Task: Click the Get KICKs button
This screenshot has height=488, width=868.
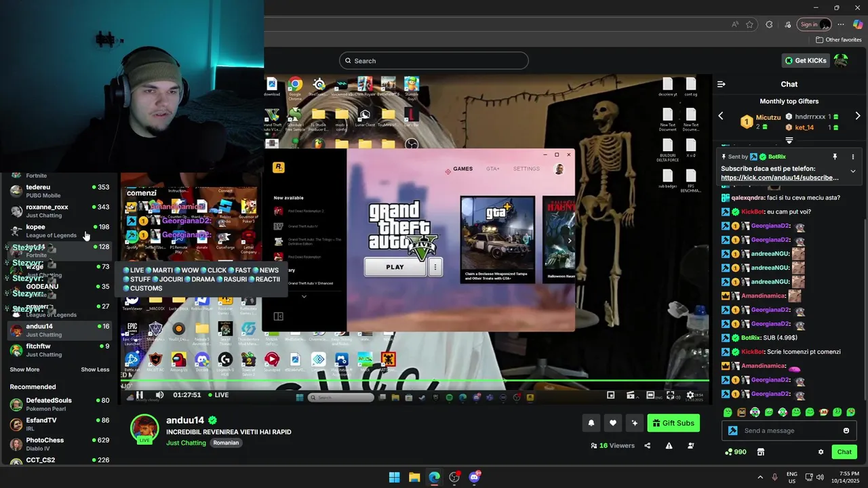Action: pyautogui.click(x=806, y=60)
